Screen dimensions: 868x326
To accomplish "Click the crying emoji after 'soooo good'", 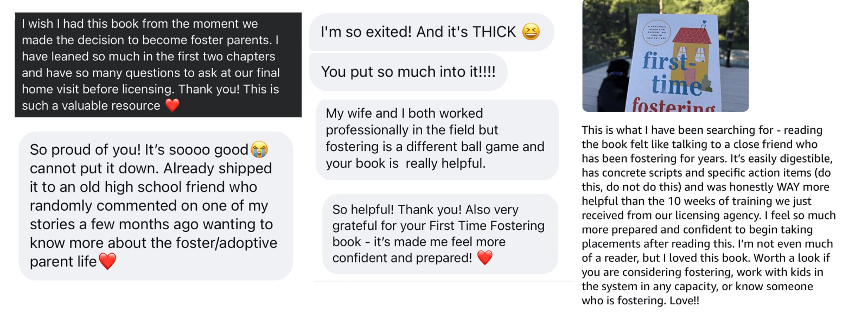I will click(x=259, y=149).
